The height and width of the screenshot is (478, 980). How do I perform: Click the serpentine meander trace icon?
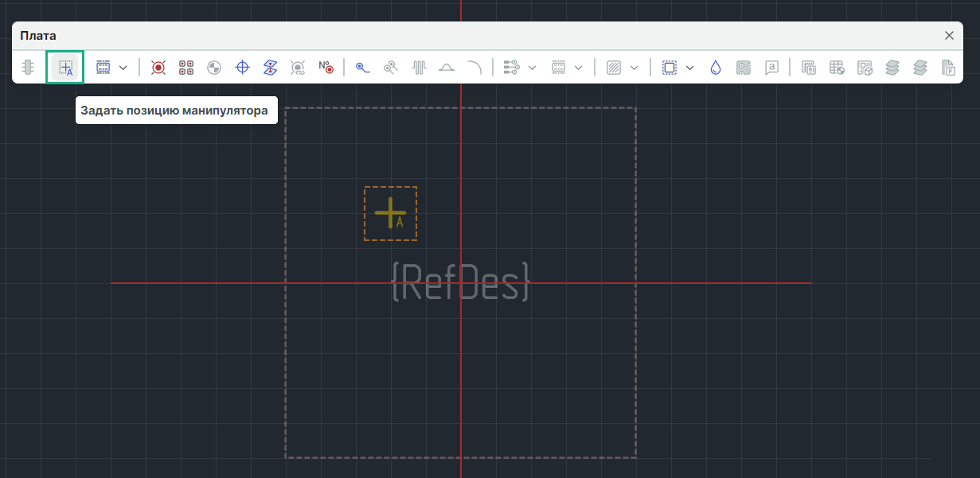419,68
